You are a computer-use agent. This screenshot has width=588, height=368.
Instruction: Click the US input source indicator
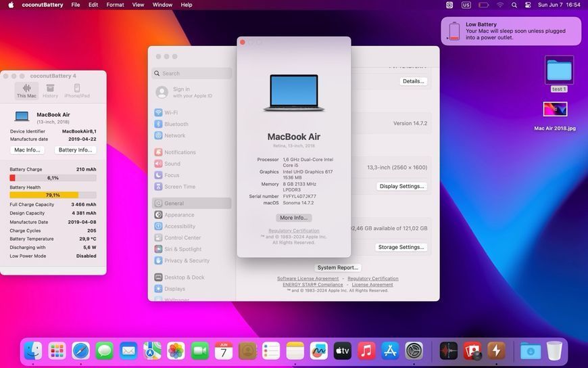pos(466,5)
